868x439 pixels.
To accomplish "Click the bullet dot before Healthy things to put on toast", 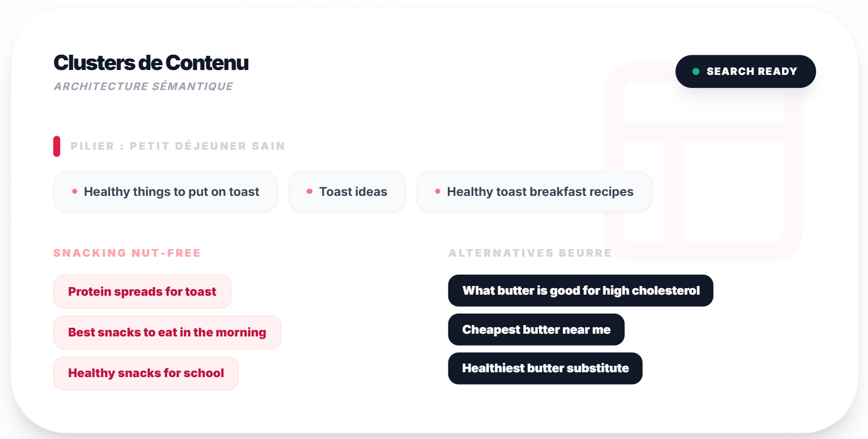I will pyautogui.click(x=75, y=192).
